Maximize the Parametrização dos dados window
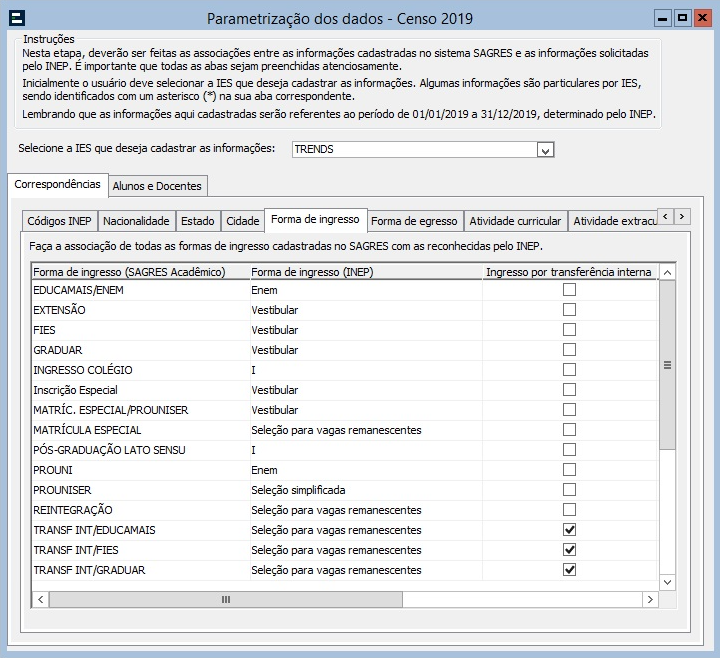Viewport: 720px width, 658px height. pyautogui.click(x=681, y=18)
